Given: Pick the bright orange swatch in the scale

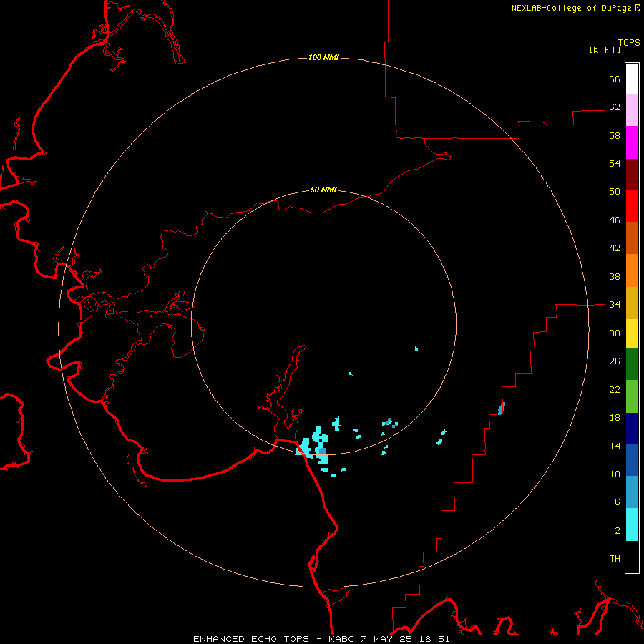Looking at the screenshot, I should 632,270.
